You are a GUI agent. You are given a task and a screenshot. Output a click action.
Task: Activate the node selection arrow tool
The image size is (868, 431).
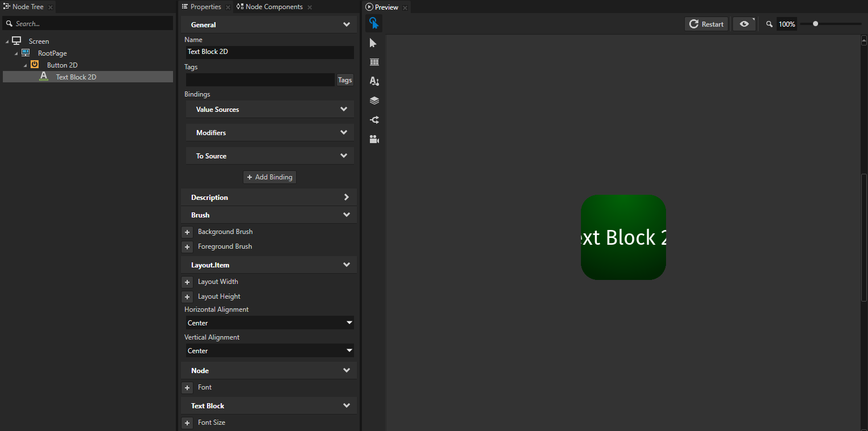[374, 43]
